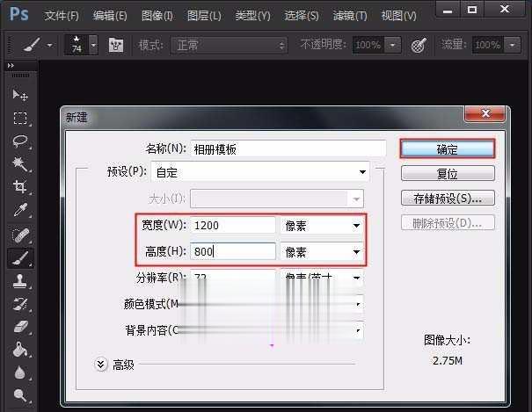Toggle the brush panel icon
Viewport: 532px width, 412px height.
click(x=116, y=45)
